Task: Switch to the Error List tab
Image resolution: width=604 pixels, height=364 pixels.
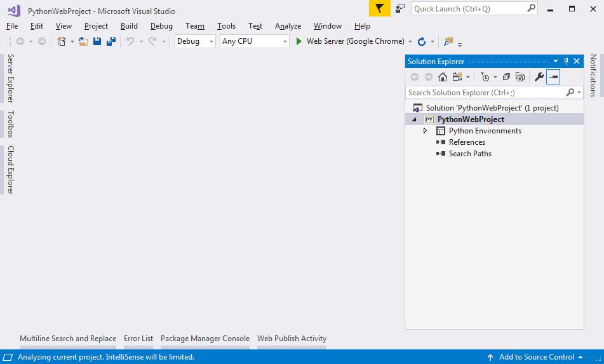Action: click(x=138, y=339)
